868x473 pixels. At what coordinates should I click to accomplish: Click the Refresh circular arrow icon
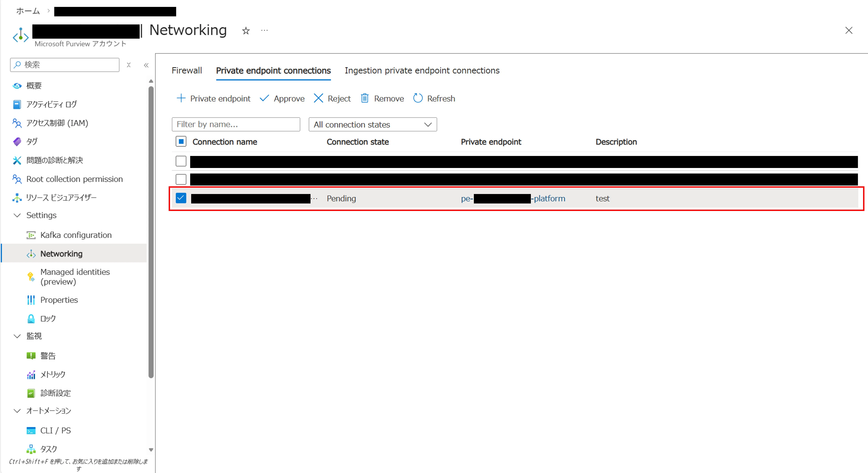pyautogui.click(x=417, y=98)
